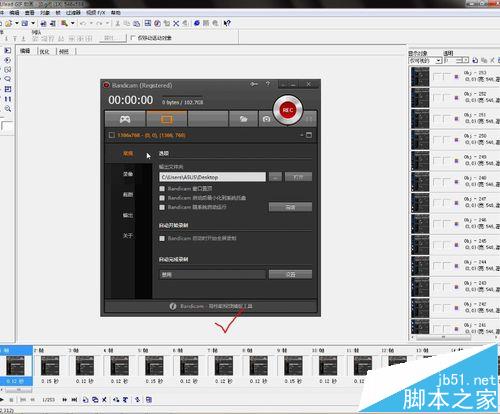This screenshot has height=414, width=500.
Task: Click the Open file toolbar icon
Action: (9, 23)
